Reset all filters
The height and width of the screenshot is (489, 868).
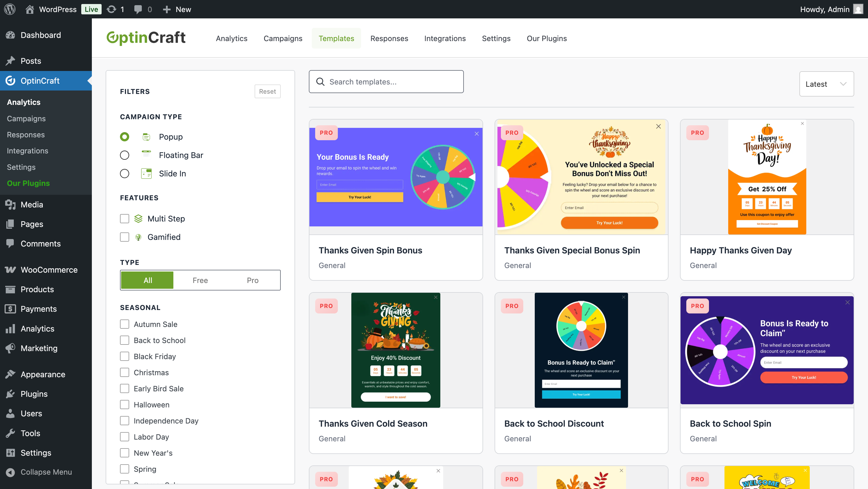(267, 91)
